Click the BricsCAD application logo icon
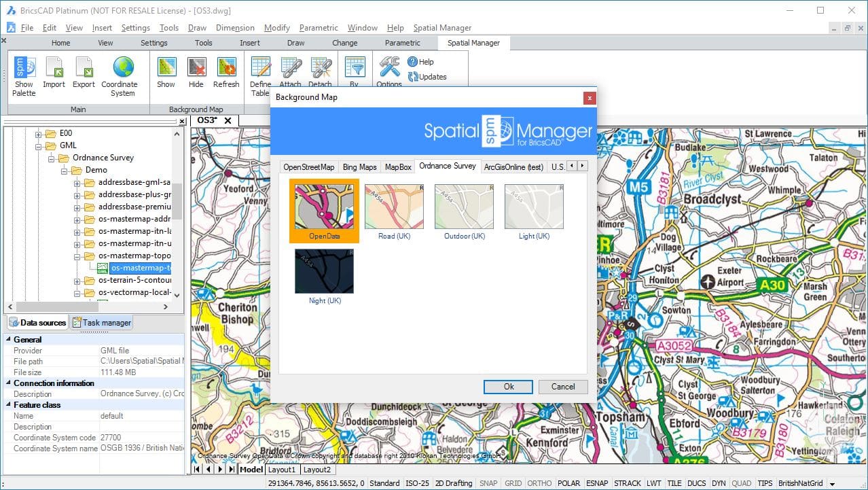Viewport: 868px width, 490px height. tap(10, 11)
